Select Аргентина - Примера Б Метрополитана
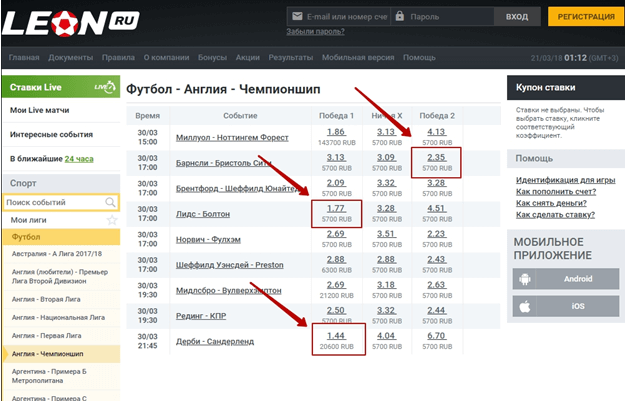 coord(49,376)
